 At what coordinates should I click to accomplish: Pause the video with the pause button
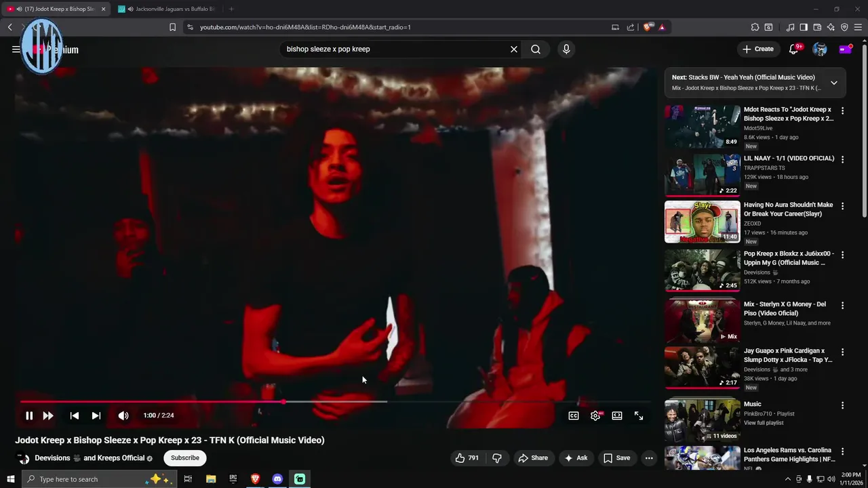(29, 415)
